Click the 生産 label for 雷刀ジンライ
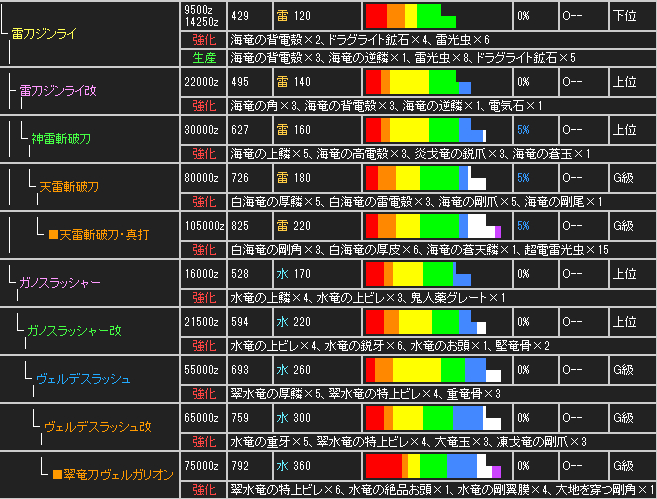The image size is (657, 499). (204, 58)
